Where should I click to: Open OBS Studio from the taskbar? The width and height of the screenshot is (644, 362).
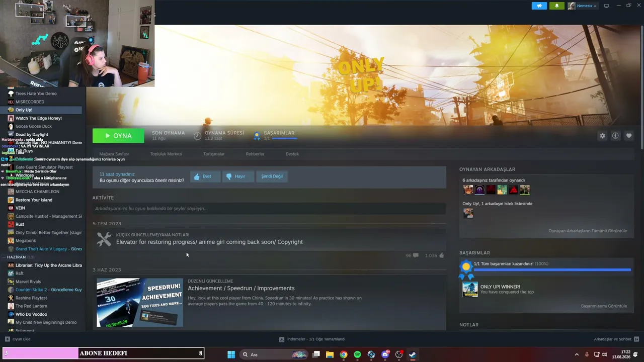[x=399, y=354]
